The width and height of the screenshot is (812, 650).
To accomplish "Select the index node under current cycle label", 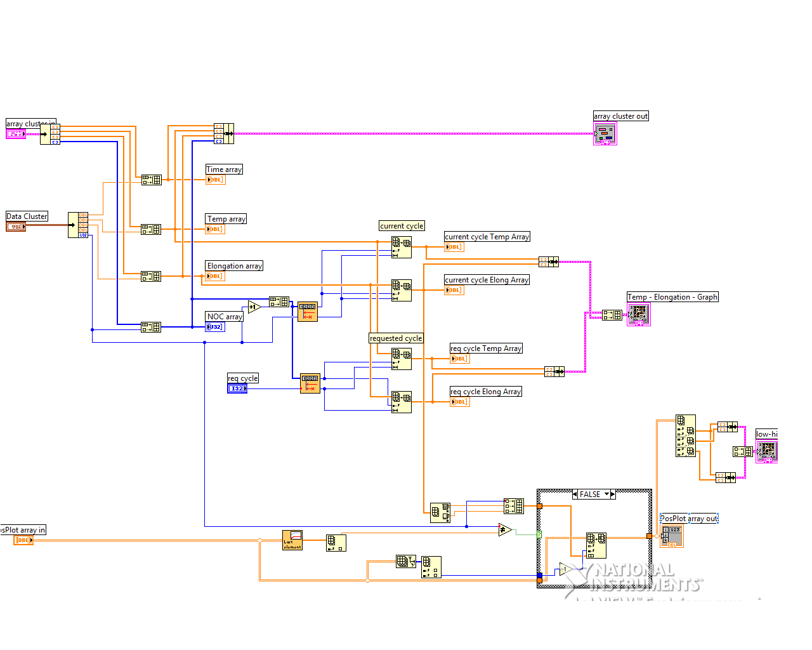I will click(x=402, y=247).
